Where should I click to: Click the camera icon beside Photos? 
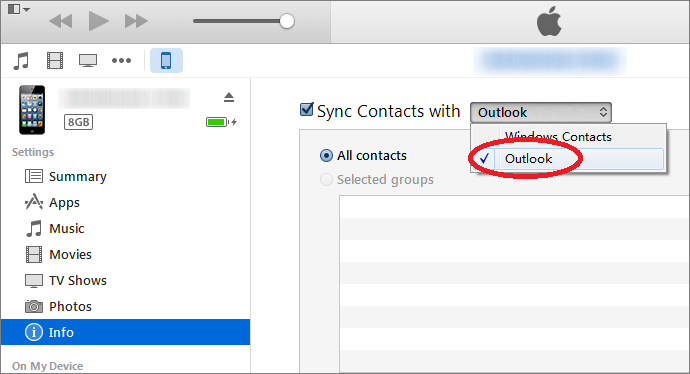point(34,306)
